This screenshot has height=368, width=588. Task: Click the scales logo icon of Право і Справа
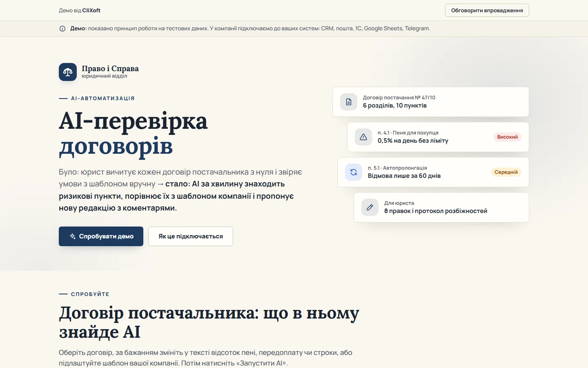[68, 72]
